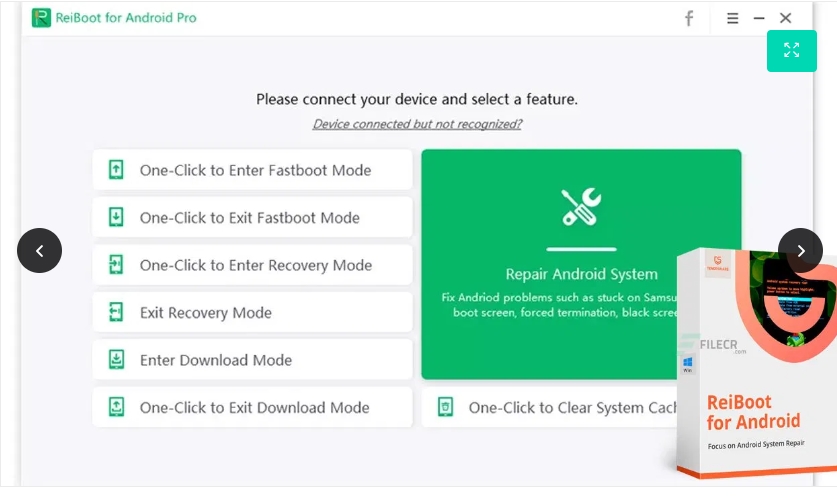
Task: Click the ReiBoot logo icon in title bar
Action: tap(41, 18)
